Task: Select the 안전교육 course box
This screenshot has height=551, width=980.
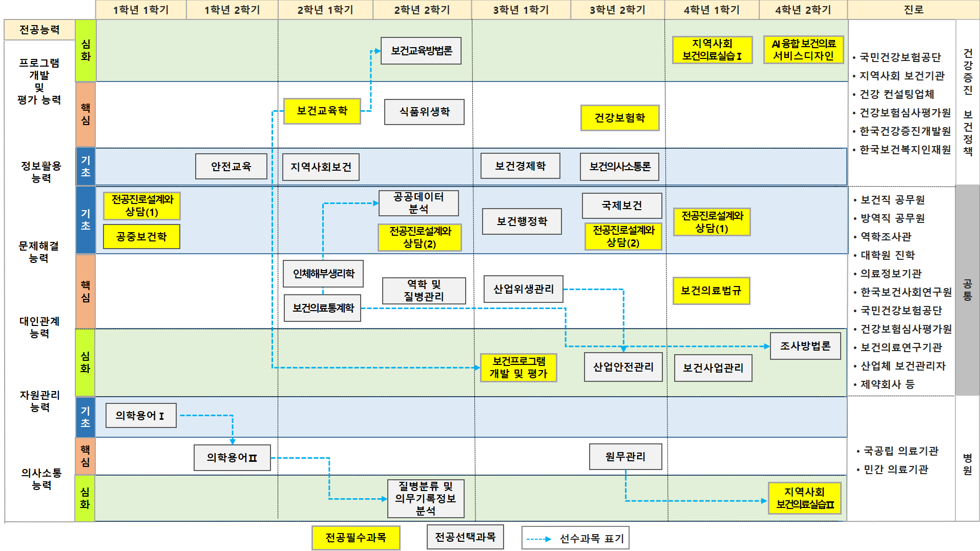Action: coord(231,167)
